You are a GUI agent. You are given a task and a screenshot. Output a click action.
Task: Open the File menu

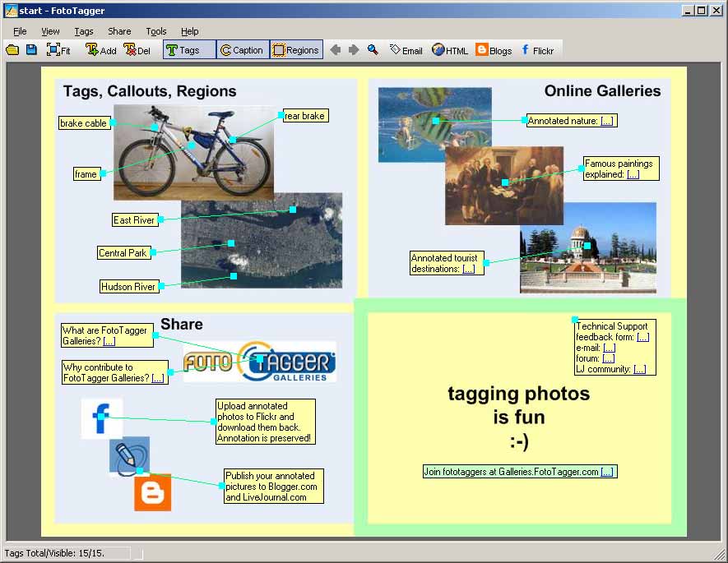coord(20,31)
